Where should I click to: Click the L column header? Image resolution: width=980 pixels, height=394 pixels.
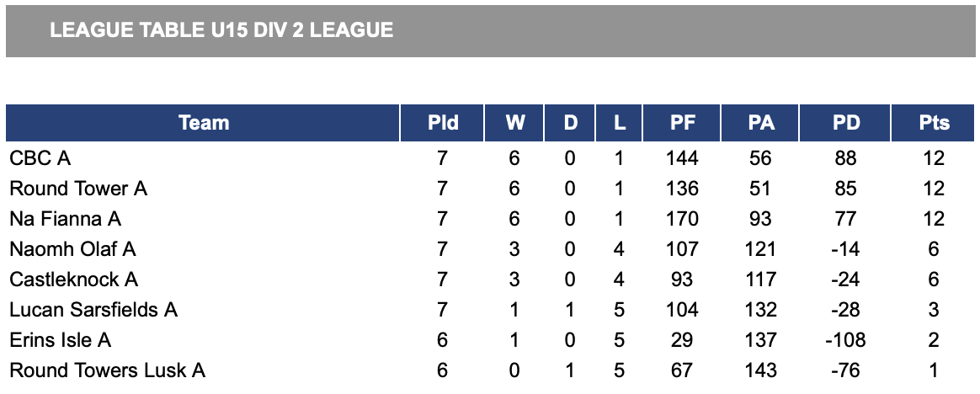(x=620, y=123)
